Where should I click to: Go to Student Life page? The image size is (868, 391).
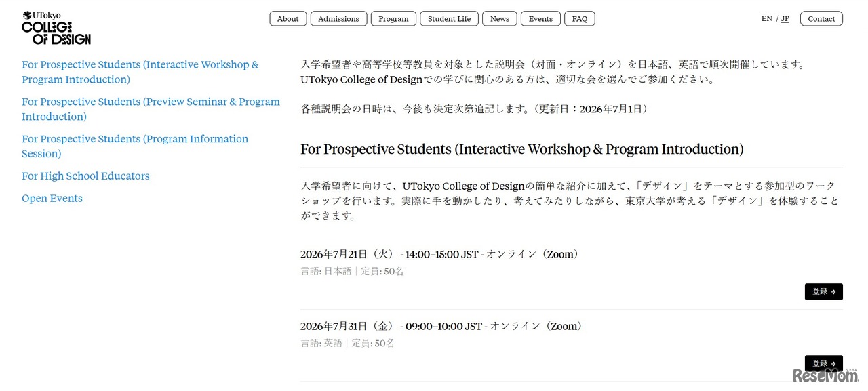point(449,19)
